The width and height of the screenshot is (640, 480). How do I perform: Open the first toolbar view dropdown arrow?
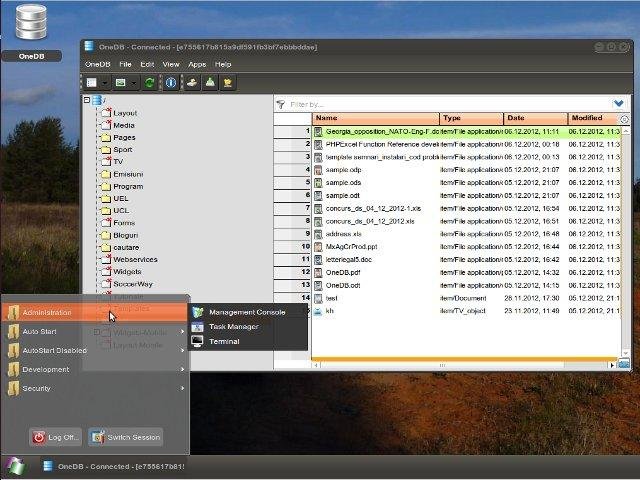[105, 82]
